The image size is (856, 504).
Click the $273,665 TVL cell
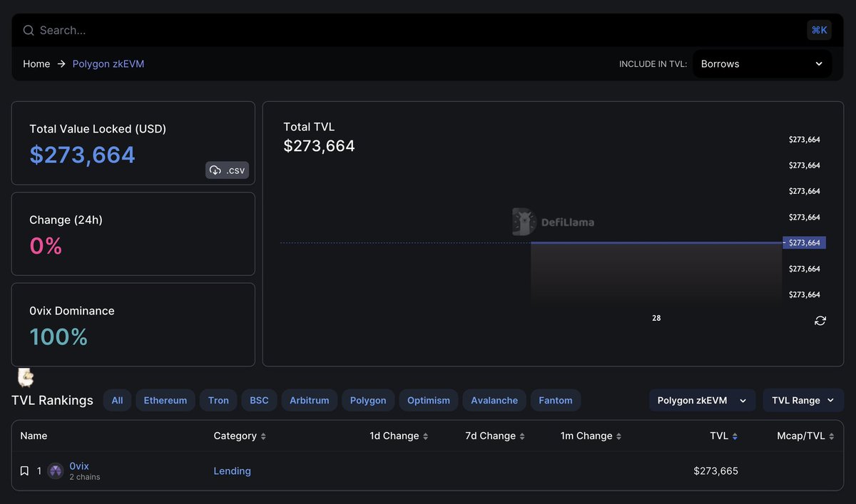click(715, 470)
